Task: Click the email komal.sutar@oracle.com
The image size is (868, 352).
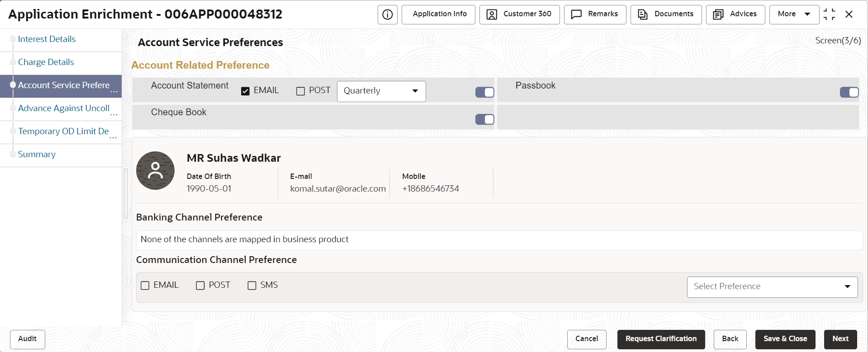Action: [x=338, y=189]
